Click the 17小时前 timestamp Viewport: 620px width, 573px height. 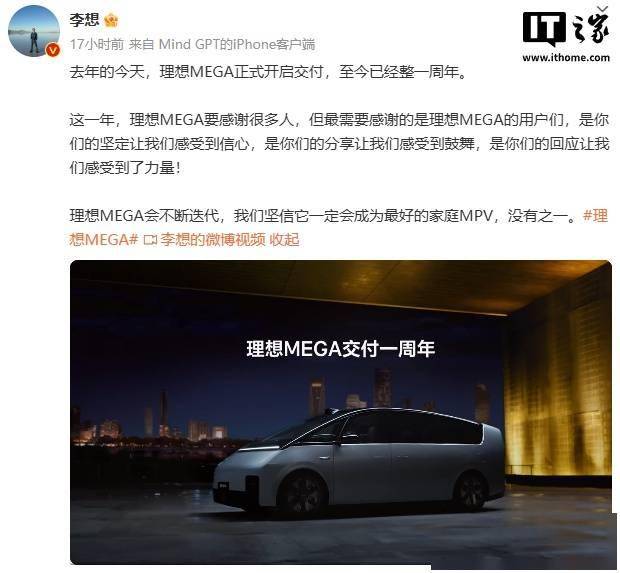(97, 44)
